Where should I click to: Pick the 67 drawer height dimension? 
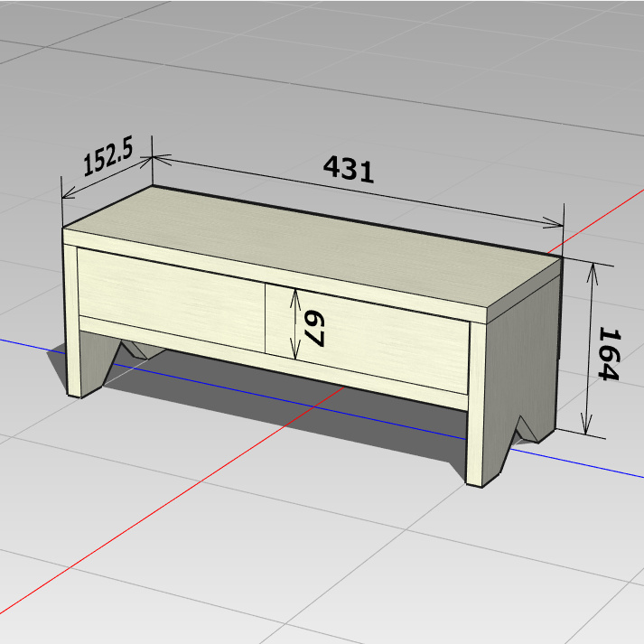pos(313,328)
